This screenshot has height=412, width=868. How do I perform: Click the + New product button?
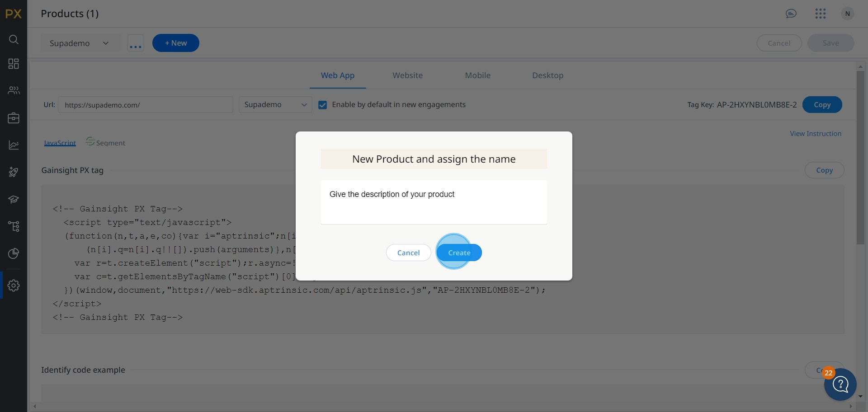[176, 43]
